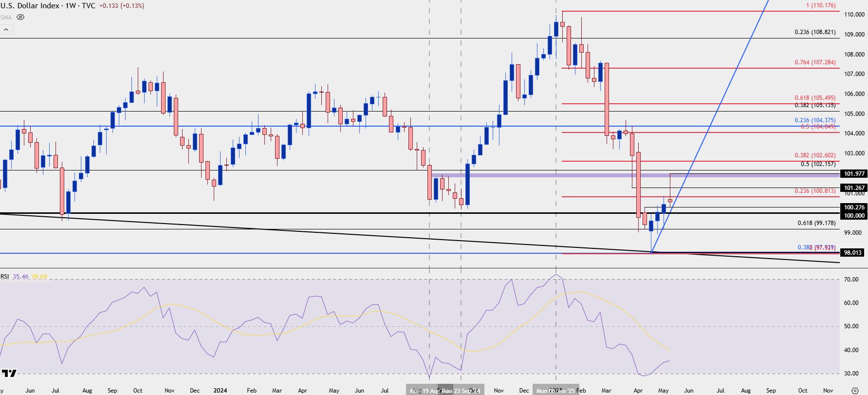The width and height of the screenshot is (868, 395).
Task: Click the Fibonacci 0.382 (102.602) label
Action: click(x=815, y=155)
